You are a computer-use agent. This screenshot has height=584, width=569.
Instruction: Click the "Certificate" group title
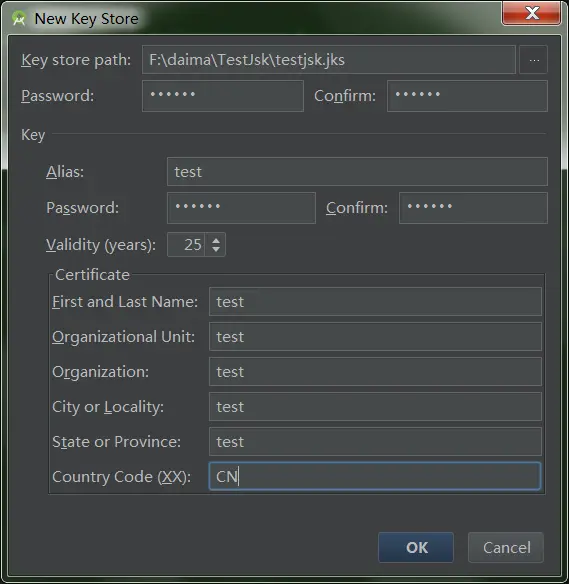92,274
